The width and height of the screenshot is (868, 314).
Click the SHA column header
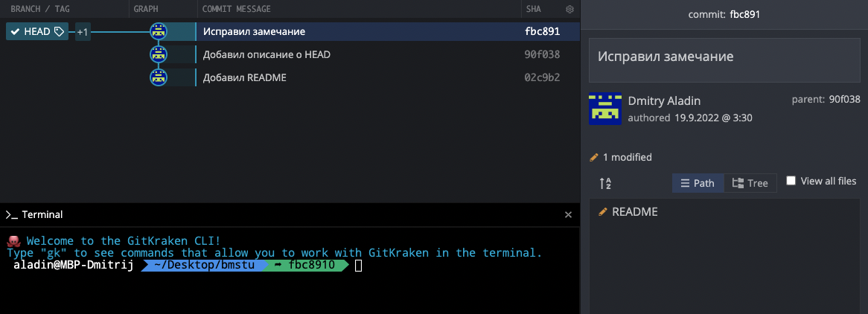[532, 9]
